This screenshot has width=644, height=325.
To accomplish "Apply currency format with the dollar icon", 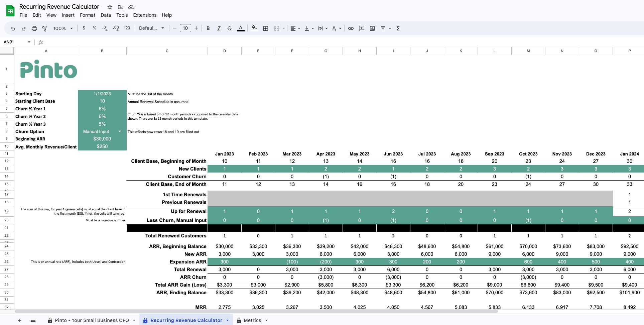I will 84,28.
